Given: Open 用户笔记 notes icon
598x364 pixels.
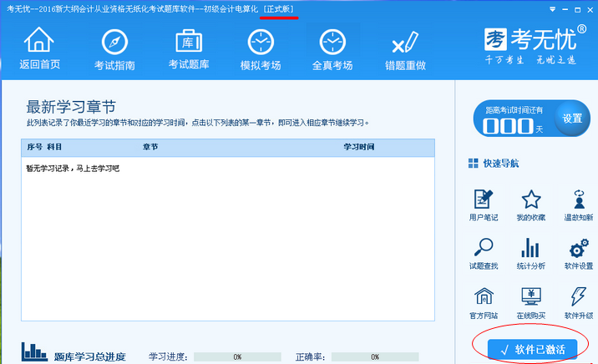Looking at the screenshot, I should 484,206.
